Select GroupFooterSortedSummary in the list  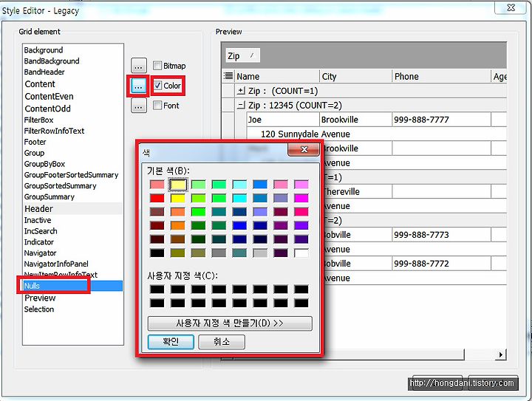pyautogui.click(x=72, y=175)
